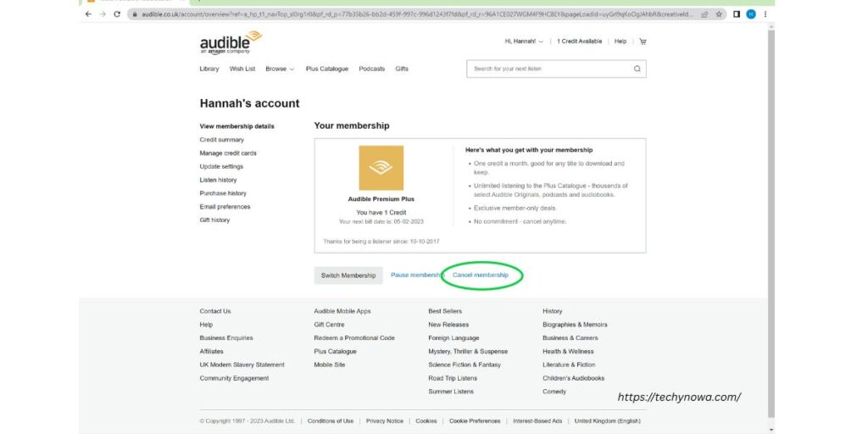Viewport: 868px width, 434px height.
Task: Reload the page with the refresh icon
Action: pos(117,14)
